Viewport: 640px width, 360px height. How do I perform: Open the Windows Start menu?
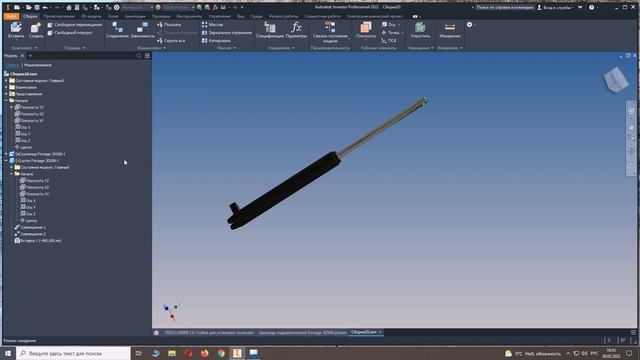(8, 353)
